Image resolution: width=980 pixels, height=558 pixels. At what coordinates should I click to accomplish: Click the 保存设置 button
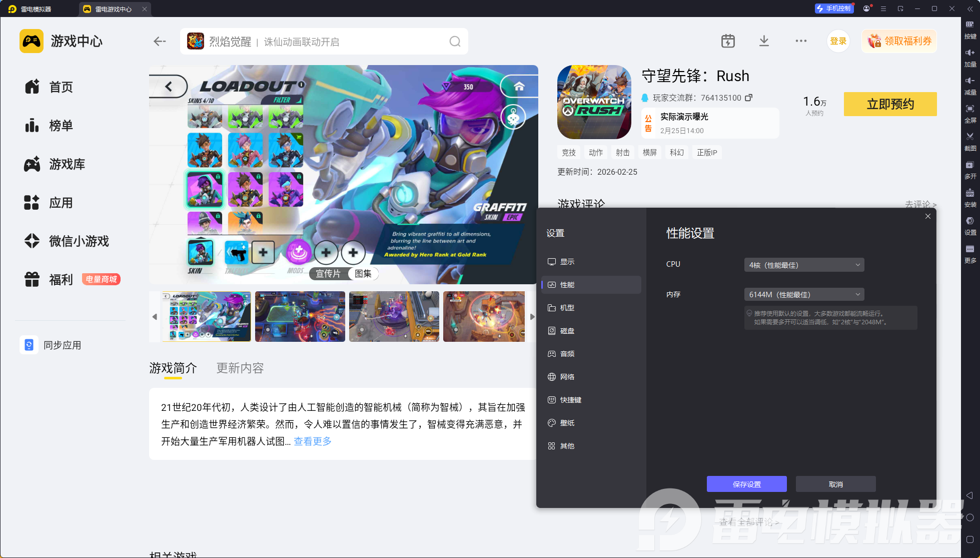(x=746, y=484)
